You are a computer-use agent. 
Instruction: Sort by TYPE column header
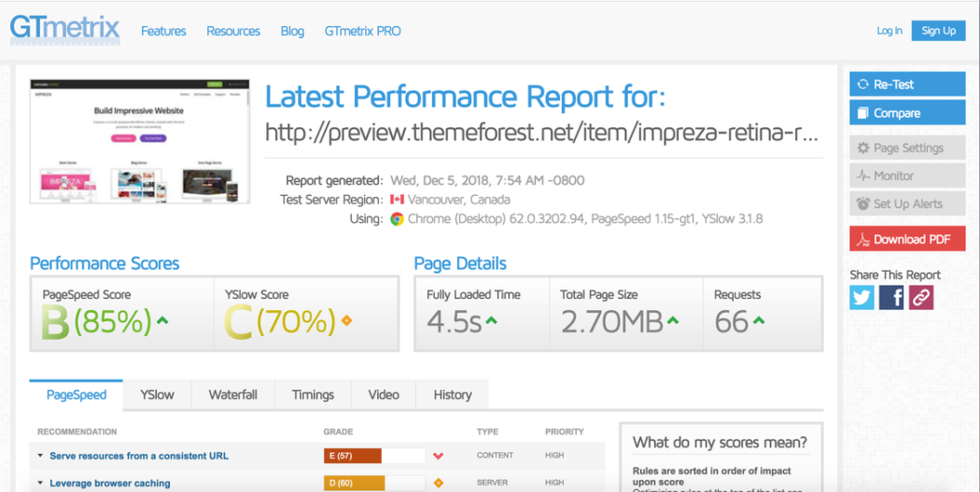[487, 432]
